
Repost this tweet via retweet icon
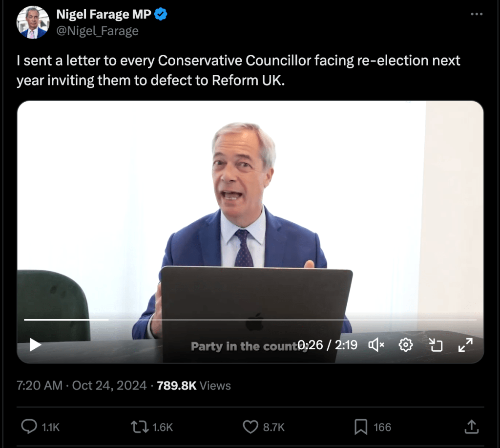pyautogui.click(x=139, y=427)
